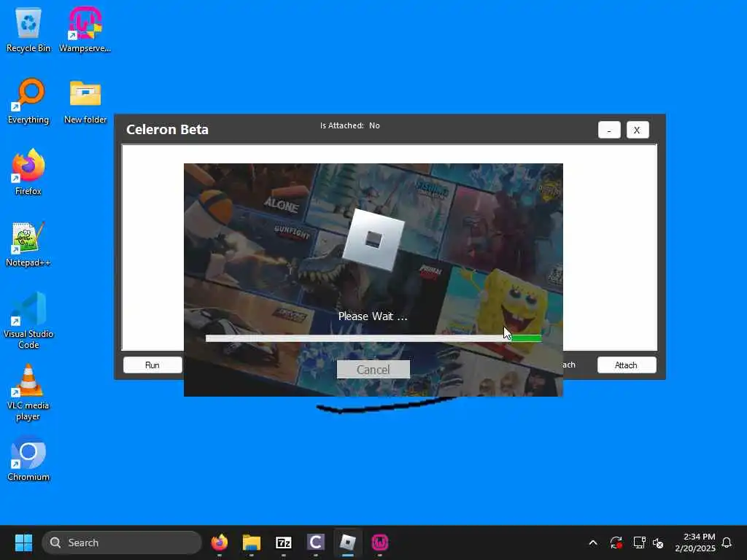
Task: Open the Everything search shortcut
Action: pos(28,101)
